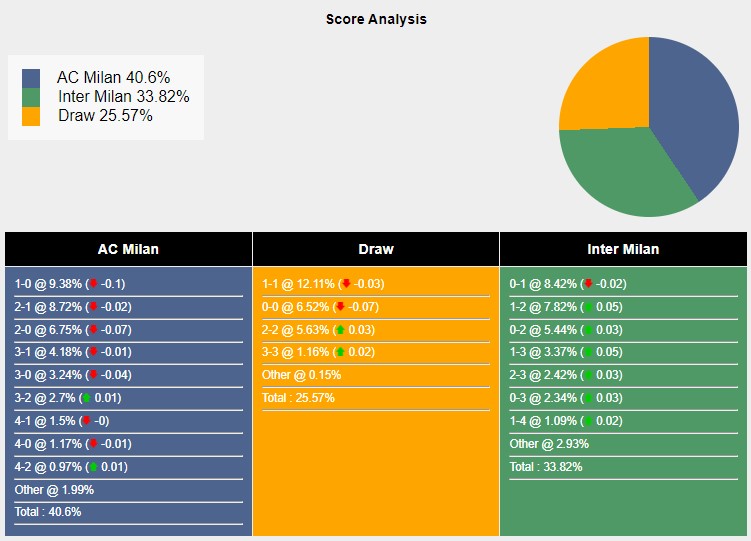Select the '4-2 @ 0.97%' score text

[x=48, y=467]
